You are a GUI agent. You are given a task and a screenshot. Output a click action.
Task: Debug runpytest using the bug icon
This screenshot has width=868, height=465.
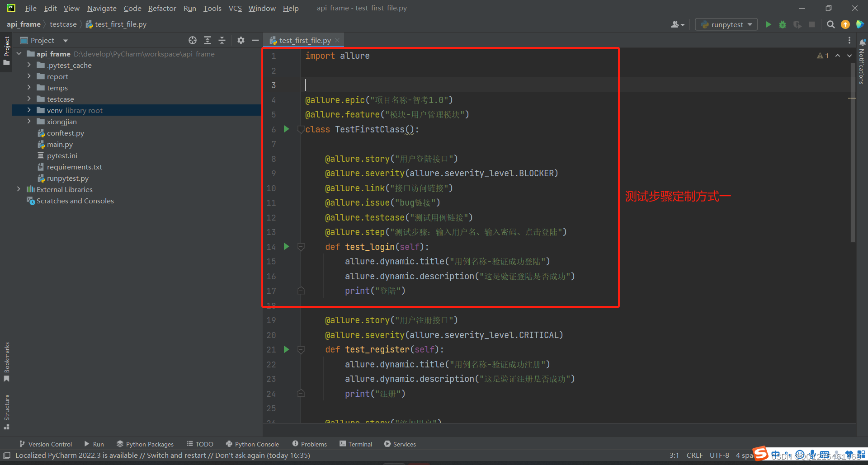[783, 24]
